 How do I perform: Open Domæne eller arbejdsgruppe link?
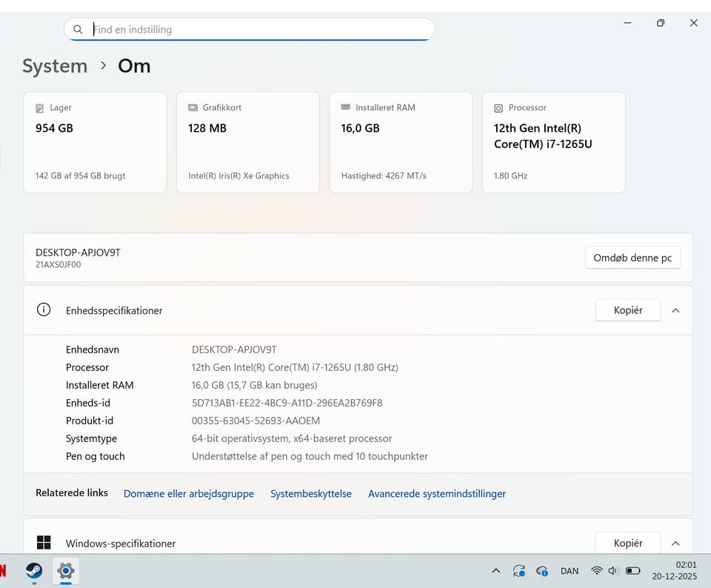(x=188, y=494)
